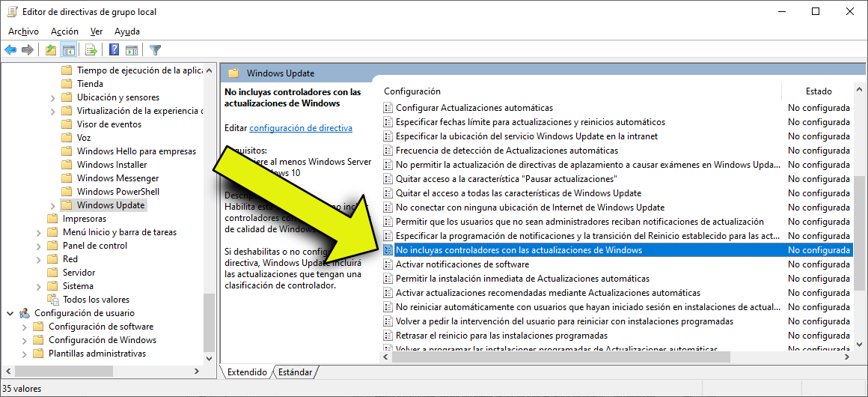Click the tree pane vertical scrollbar thumb
868x397 pixels.
coord(209,322)
